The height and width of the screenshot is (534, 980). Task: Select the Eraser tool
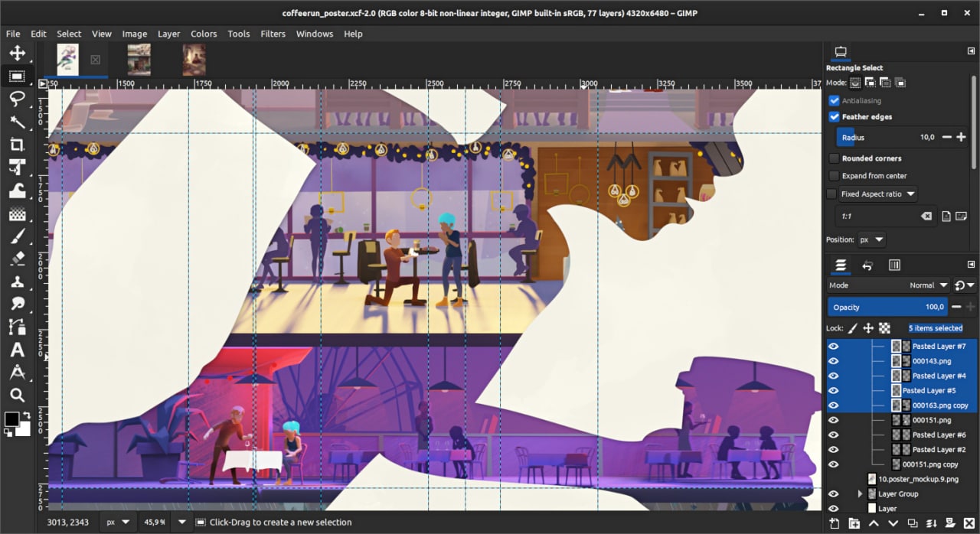point(17,259)
